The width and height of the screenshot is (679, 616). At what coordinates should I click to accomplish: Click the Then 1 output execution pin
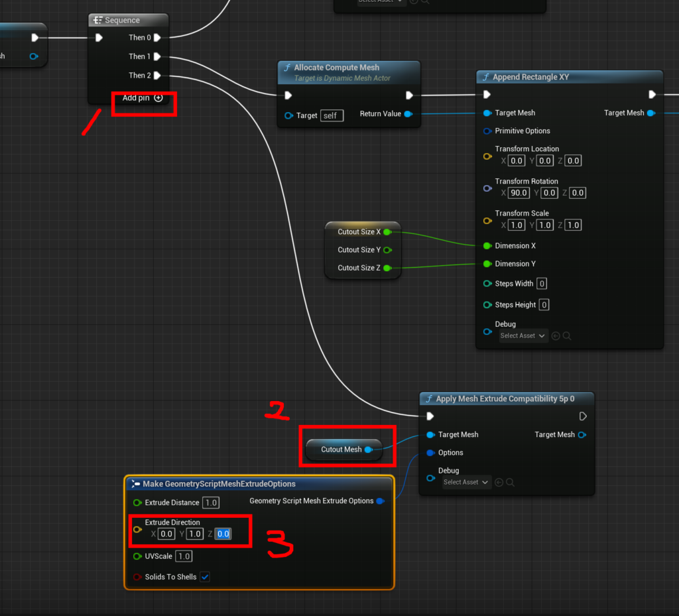(x=157, y=56)
